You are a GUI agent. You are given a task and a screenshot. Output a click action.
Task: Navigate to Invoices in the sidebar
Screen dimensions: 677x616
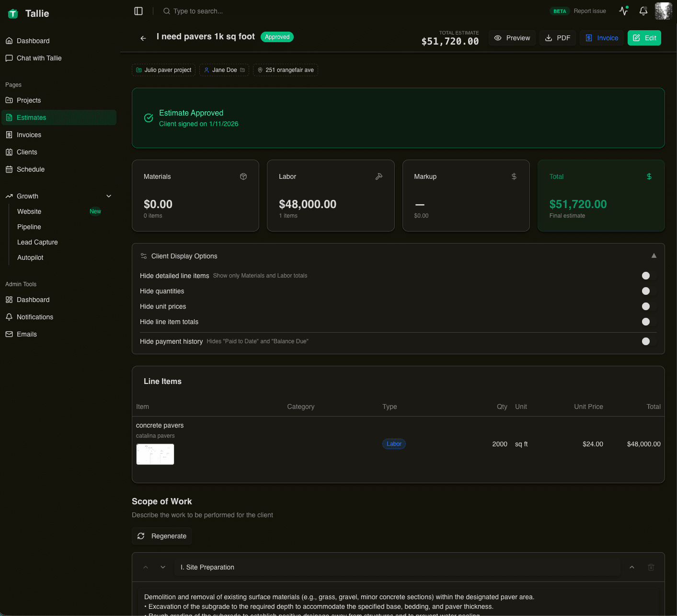coord(28,135)
